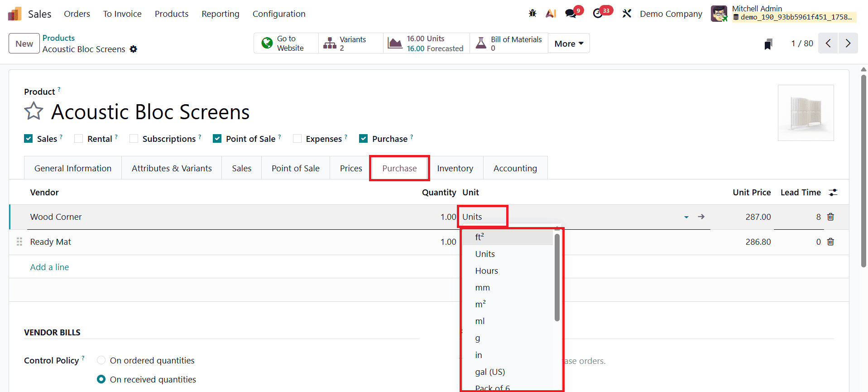Open conversations chat icon with 9 badge

pyautogui.click(x=571, y=14)
